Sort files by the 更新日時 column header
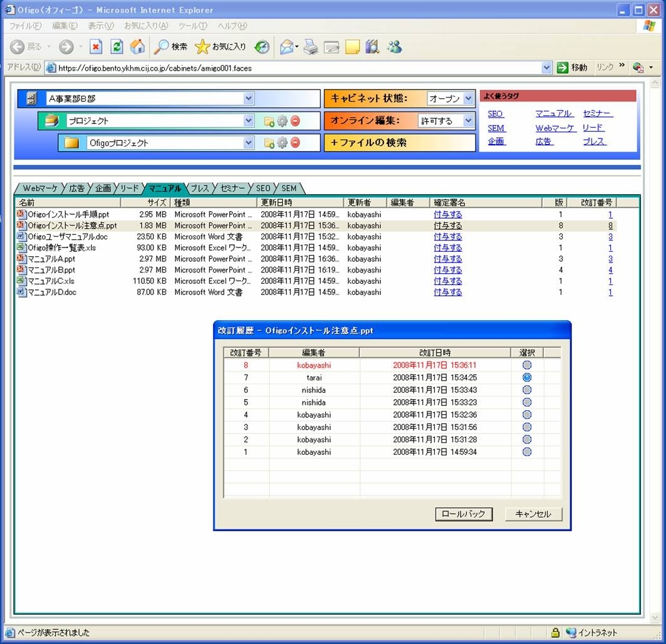The height and width of the screenshot is (644, 666). (300, 202)
